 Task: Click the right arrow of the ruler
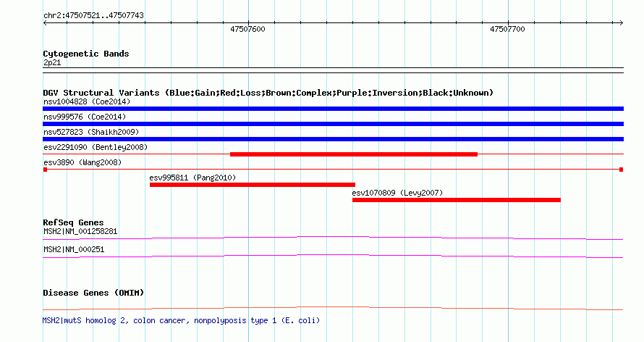(x=621, y=23)
